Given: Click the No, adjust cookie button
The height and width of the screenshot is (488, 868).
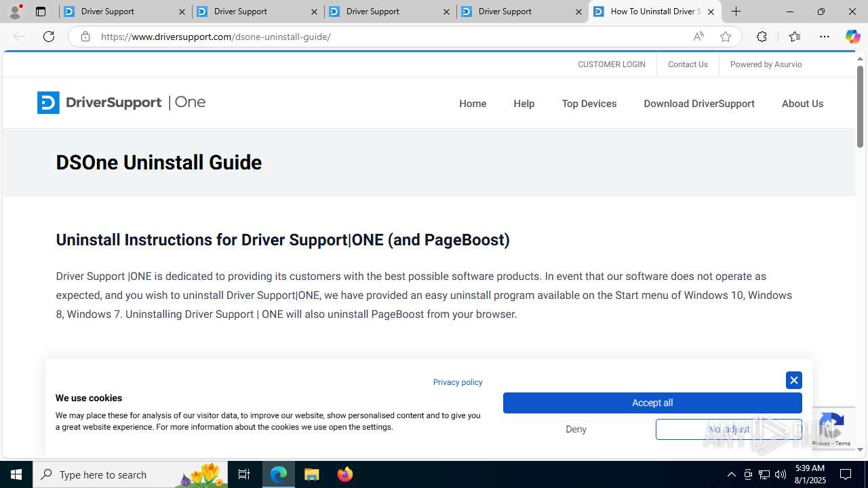Looking at the screenshot, I should (729, 429).
